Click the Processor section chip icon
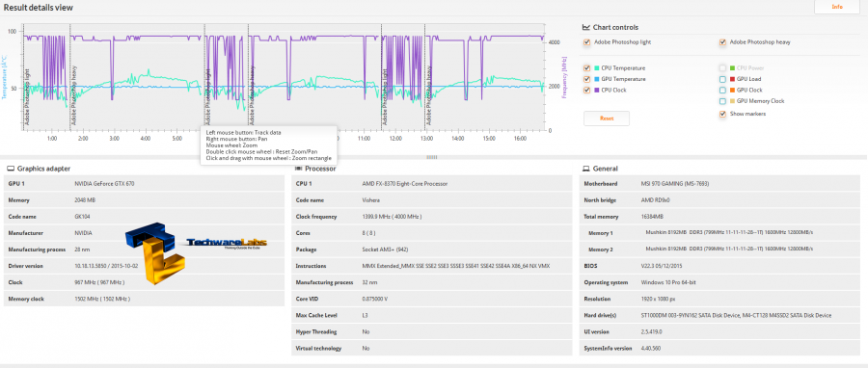Screen dimensions: 868x368 [298, 169]
